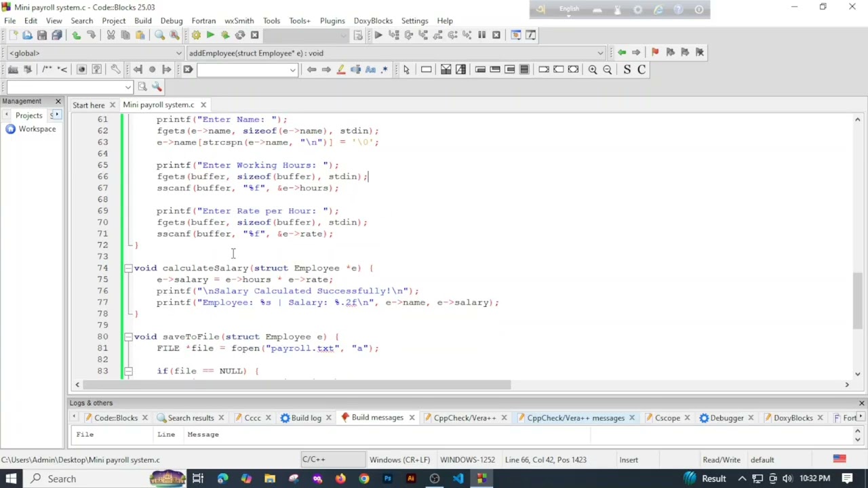Screen dimensions: 868x488
Task: Click the New file toolbar icon
Action: pos(13,35)
